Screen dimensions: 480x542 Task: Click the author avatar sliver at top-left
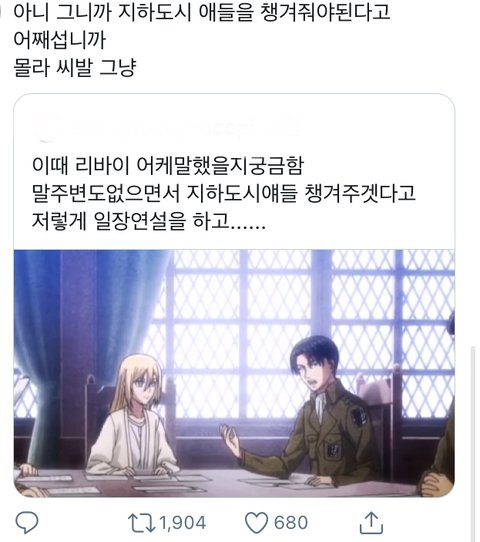1,12
